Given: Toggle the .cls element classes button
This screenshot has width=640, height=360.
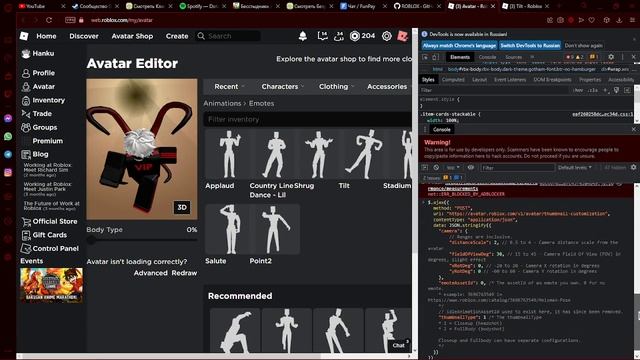Looking at the screenshot, I should coord(593,90).
